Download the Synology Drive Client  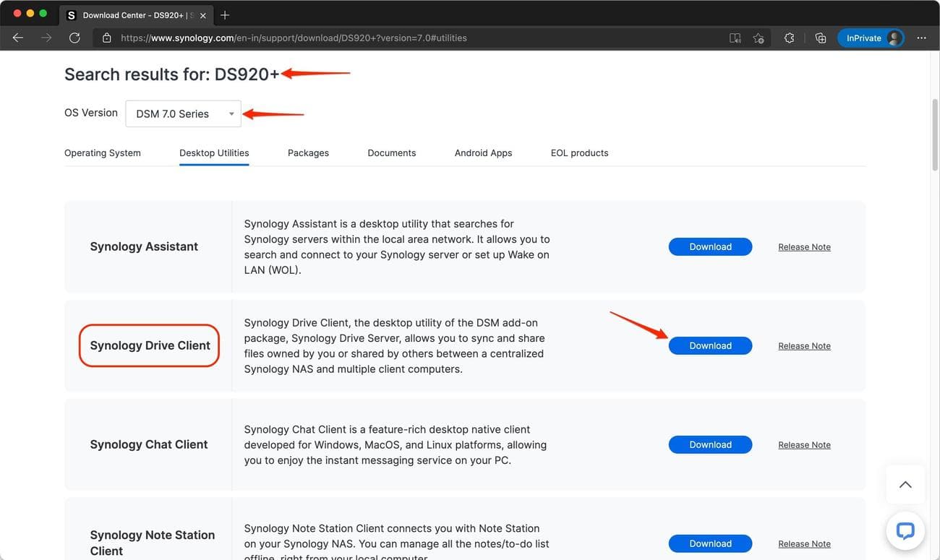(710, 345)
